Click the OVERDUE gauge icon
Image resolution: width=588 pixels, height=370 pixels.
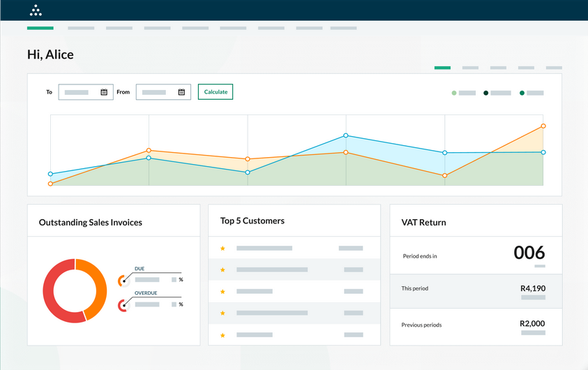[x=123, y=304]
